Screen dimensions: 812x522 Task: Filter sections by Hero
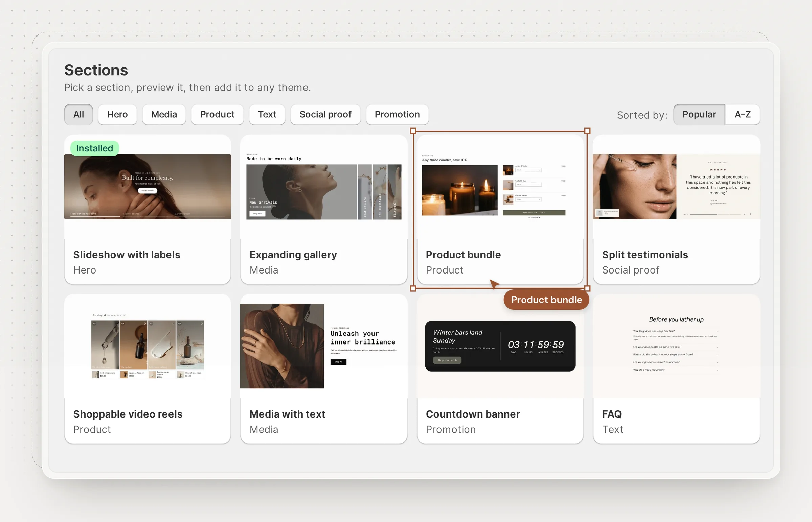117,115
